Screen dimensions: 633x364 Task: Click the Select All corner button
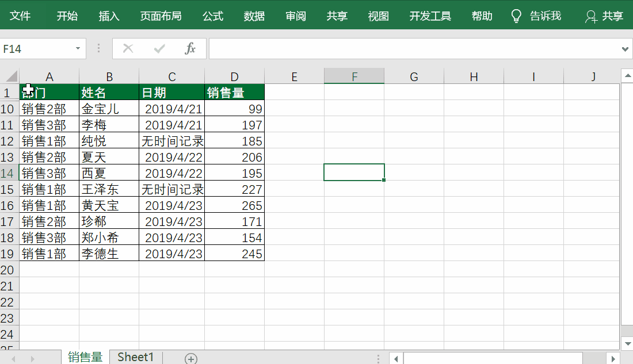[x=8, y=76]
